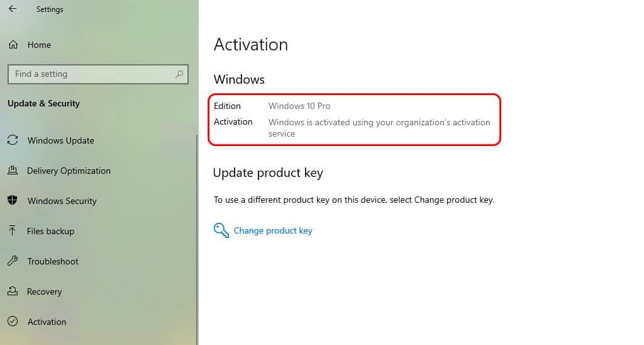Click the search magnifier icon
Viewport: 644px width, 345px height.
click(179, 74)
